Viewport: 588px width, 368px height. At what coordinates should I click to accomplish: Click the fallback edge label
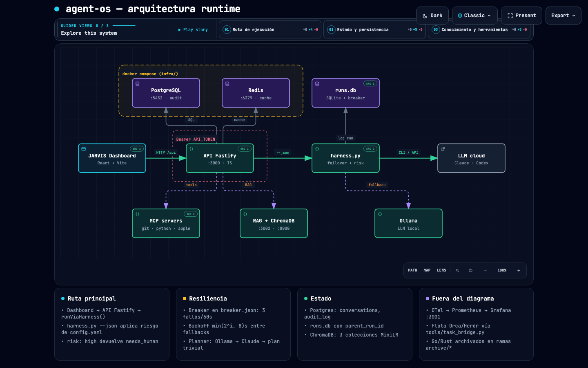click(x=377, y=185)
